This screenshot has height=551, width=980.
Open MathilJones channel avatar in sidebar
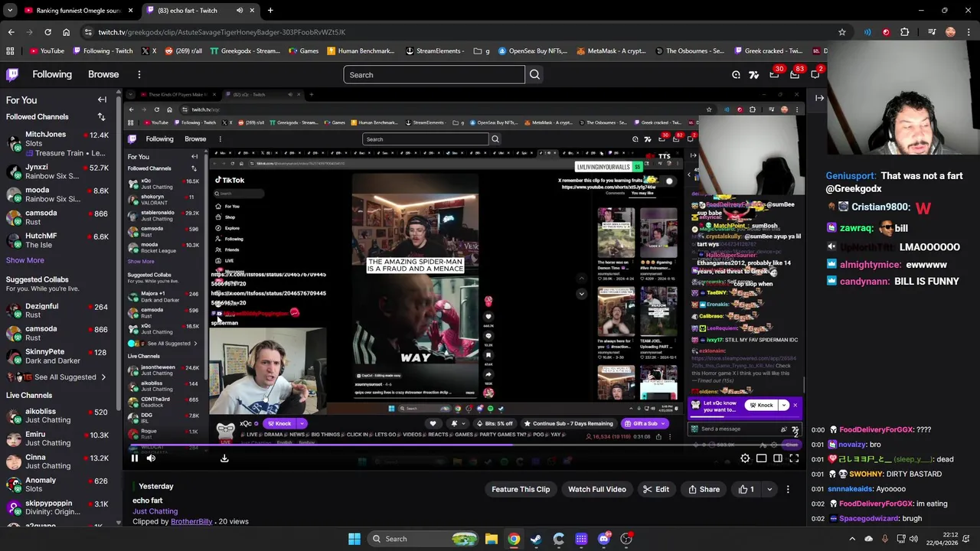(x=14, y=143)
